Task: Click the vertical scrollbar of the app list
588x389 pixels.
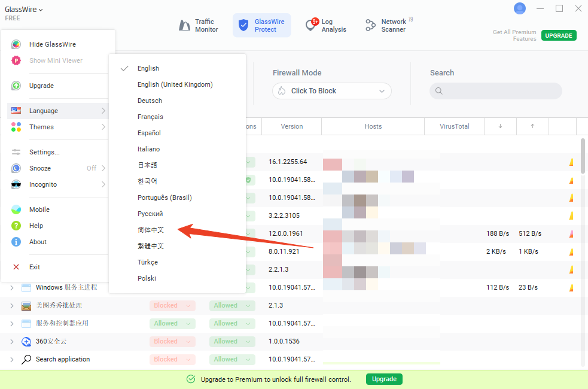Action: [x=583, y=157]
